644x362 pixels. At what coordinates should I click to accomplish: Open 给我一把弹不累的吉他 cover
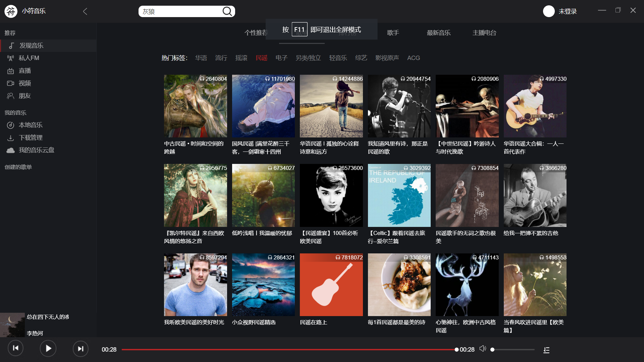pyautogui.click(x=535, y=195)
